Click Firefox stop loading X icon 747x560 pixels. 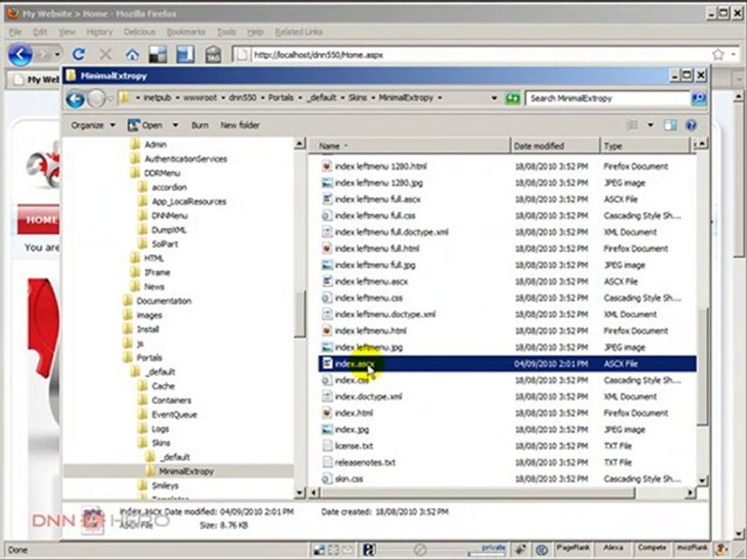tap(105, 54)
